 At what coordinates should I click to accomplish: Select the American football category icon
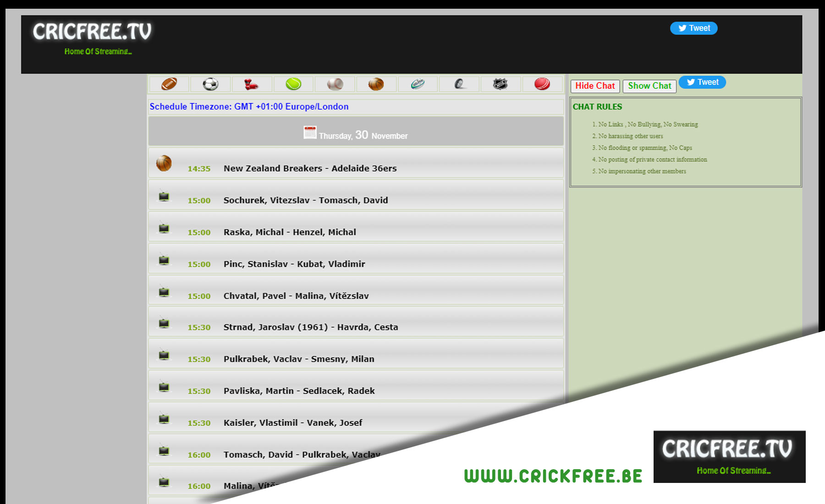click(169, 84)
